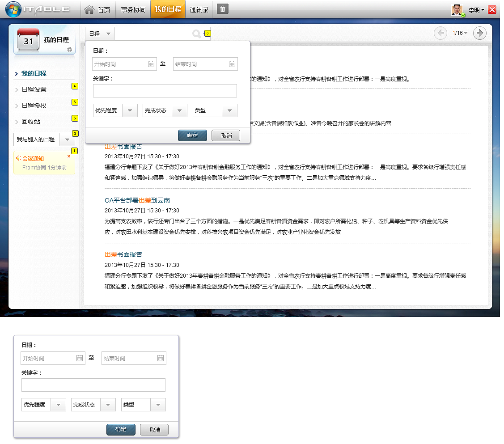Open the last 出差书面报告 link
Screen dimensions: 504x444
pyautogui.click(x=123, y=254)
